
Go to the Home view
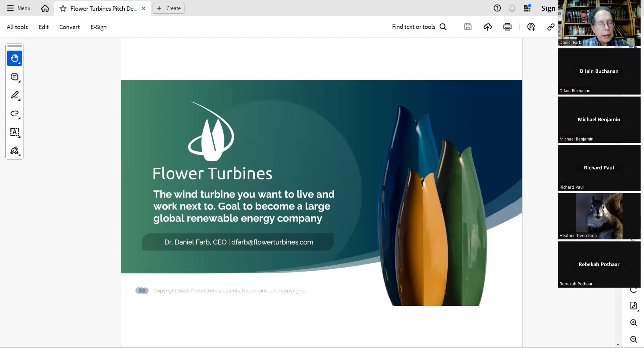tap(45, 8)
